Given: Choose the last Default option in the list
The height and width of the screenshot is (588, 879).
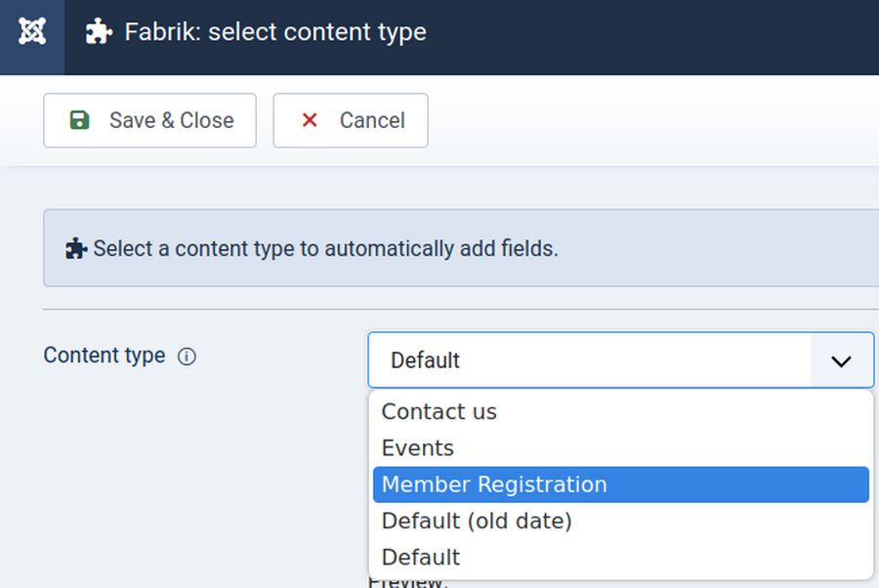Looking at the screenshot, I should (x=420, y=557).
